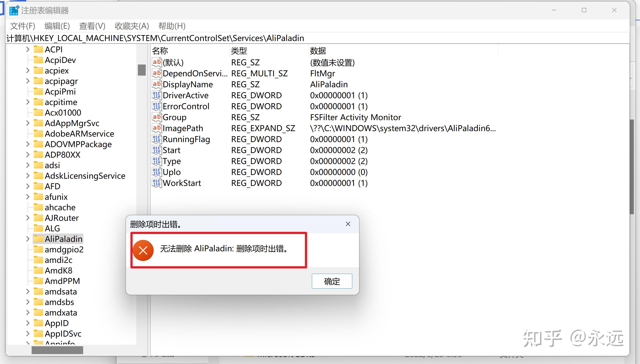
Task: Select the AppID key name
Action: point(57,323)
